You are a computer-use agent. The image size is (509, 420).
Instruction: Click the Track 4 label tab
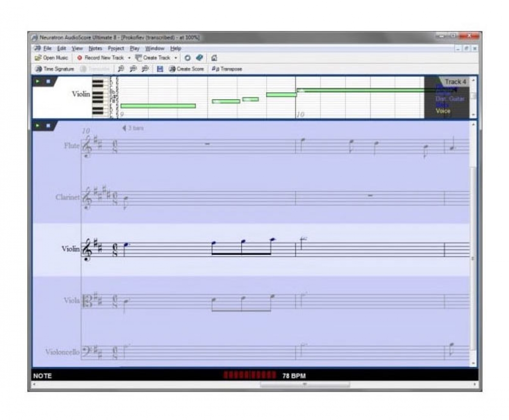[x=455, y=81]
